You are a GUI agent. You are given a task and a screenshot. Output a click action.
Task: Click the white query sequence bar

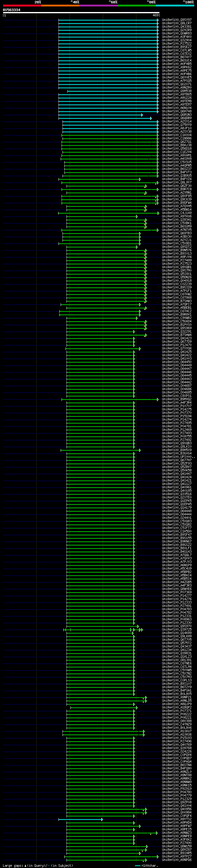[x=81, y=13]
